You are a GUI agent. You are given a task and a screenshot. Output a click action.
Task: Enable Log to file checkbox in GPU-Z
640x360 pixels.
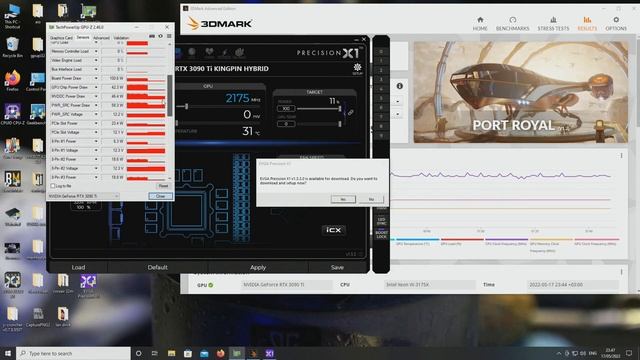coord(53,186)
